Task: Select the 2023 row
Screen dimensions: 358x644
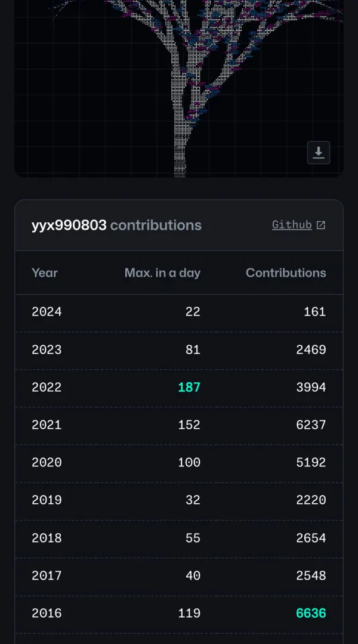Action: pos(179,350)
